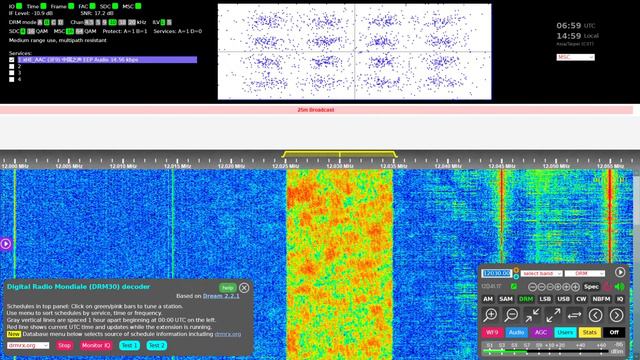Select NBFM demodulation mode
Screen dimensions: 640x360
[x=601, y=299]
